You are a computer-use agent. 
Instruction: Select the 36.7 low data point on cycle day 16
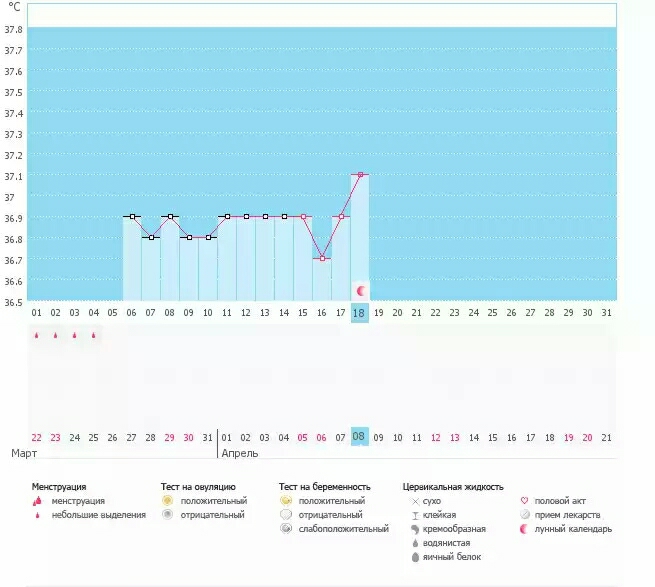point(322,258)
